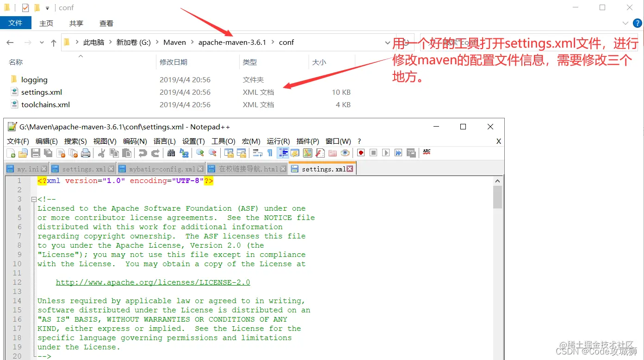
Task: Click the Print toolbar icon
Action: pyautogui.click(x=85, y=153)
